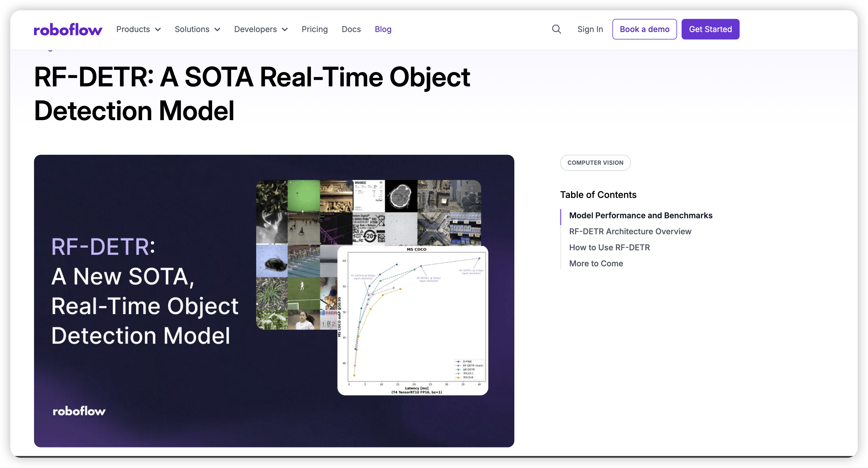
Task: Expand the Developers dropdown chevron
Action: [285, 30]
